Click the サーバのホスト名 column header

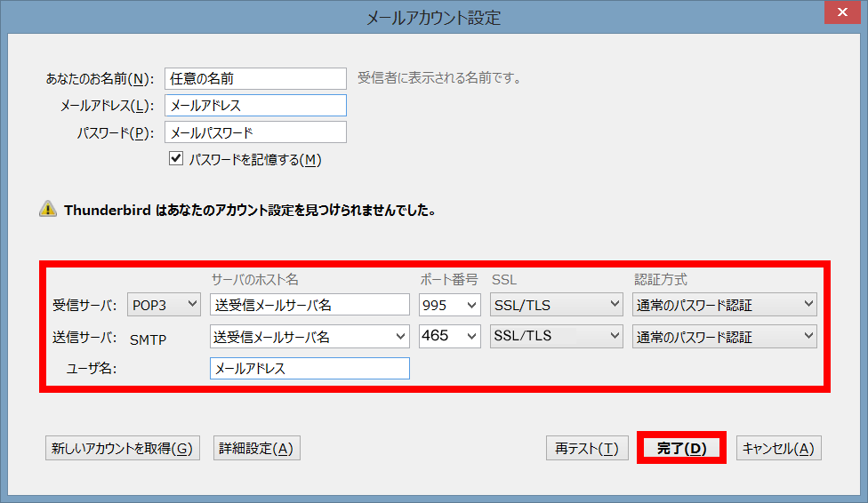click(255, 279)
